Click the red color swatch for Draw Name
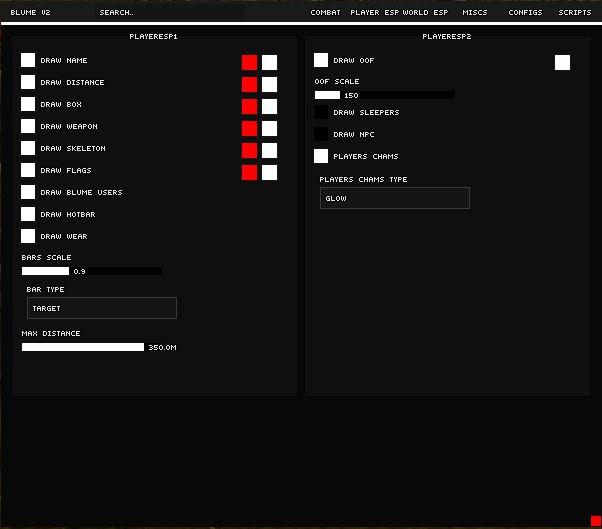The width and height of the screenshot is (602, 529). [249, 62]
